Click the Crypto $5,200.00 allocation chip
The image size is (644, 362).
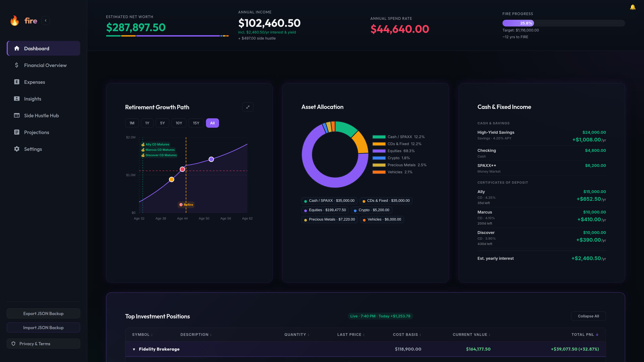pos(372,210)
